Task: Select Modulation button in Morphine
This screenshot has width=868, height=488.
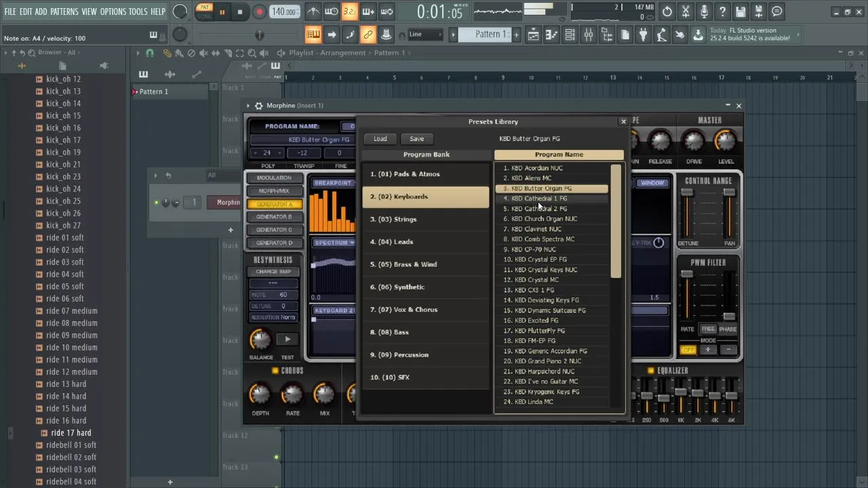Action: 273,178
